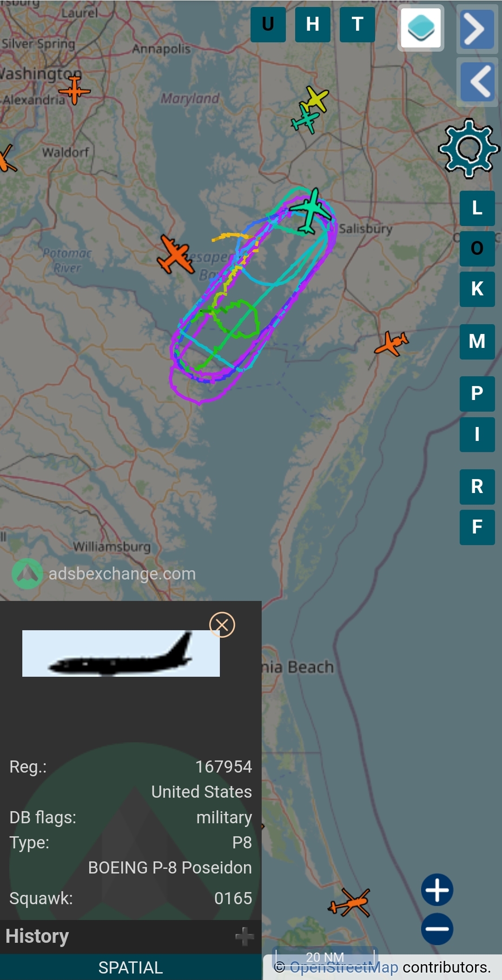The image size is (502, 980).
Task: View the P-8 aircraft silhouette thumbnail
Action: [121, 653]
